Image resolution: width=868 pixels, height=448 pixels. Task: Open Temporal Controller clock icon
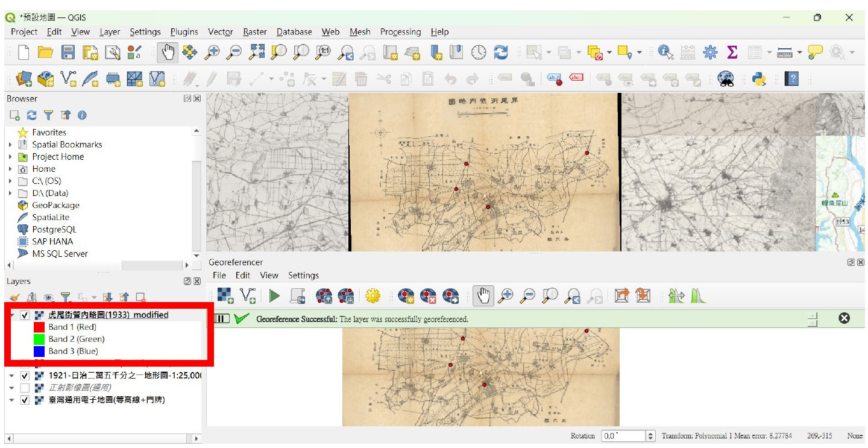(479, 53)
